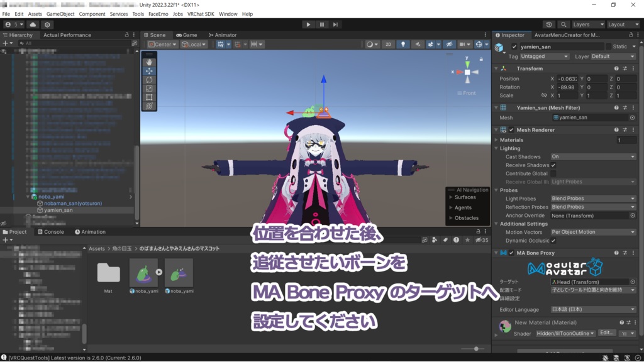
Task: Click the Edit... button next to the shader
Action: coord(607,333)
